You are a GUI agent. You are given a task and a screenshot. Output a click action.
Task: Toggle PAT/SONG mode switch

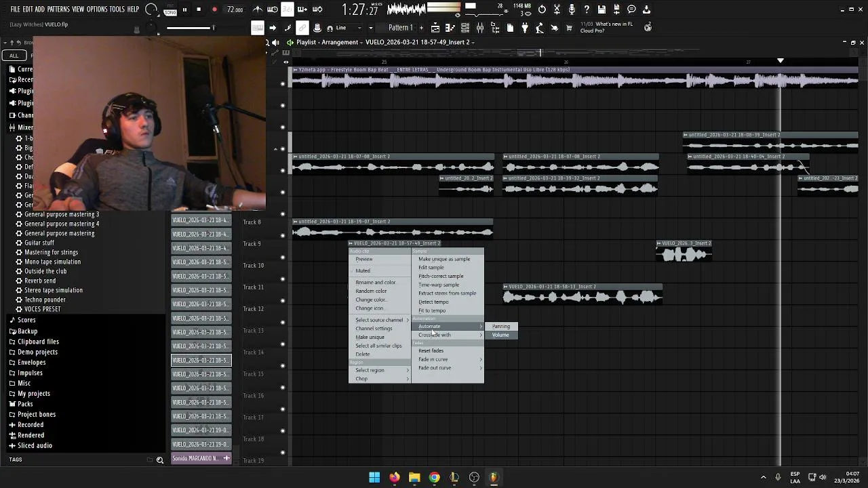tap(170, 9)
